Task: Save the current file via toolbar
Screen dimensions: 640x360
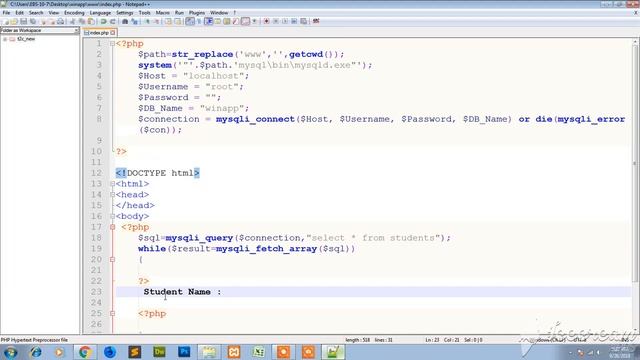Action: (24, 21)
